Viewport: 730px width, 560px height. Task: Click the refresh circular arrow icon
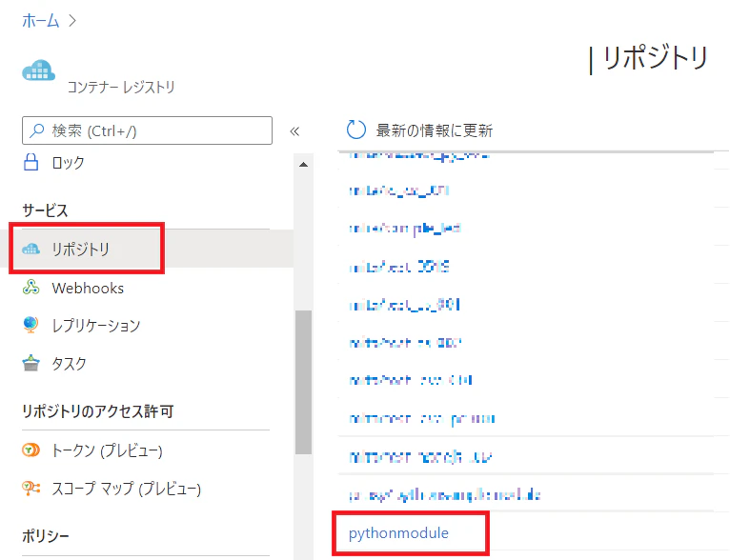(x=356, y=130)
